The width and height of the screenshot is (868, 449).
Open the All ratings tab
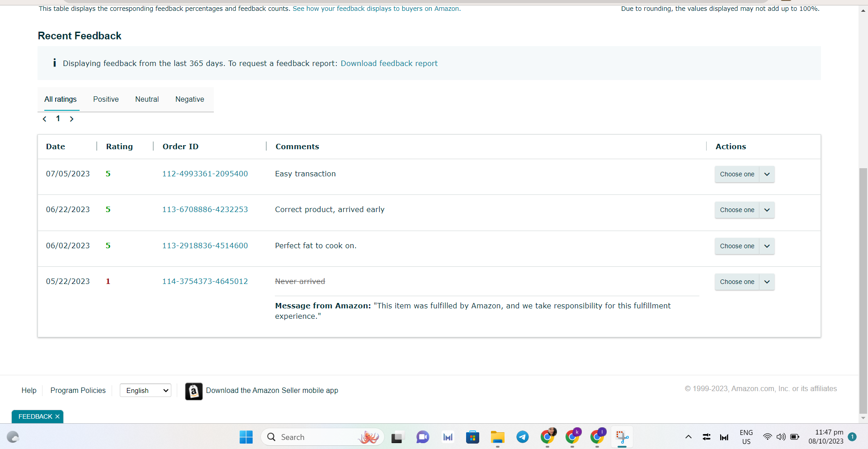click(x=61, y=99)
